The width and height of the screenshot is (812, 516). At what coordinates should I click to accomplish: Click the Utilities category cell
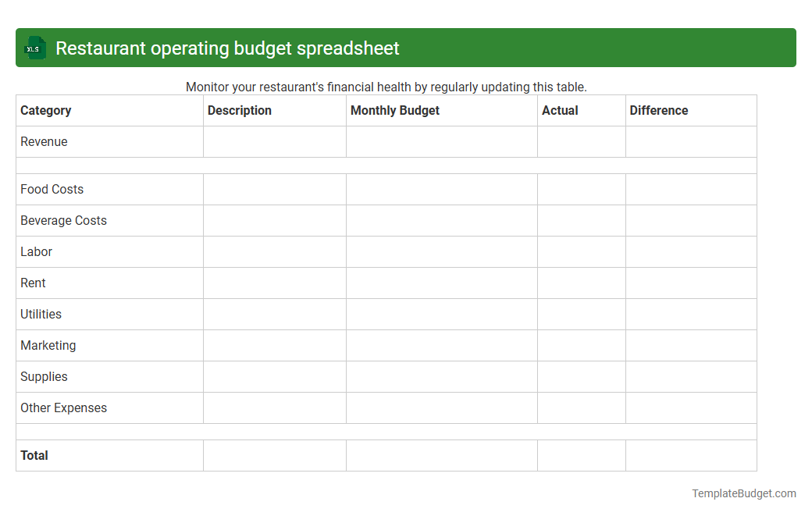(40, 314)
